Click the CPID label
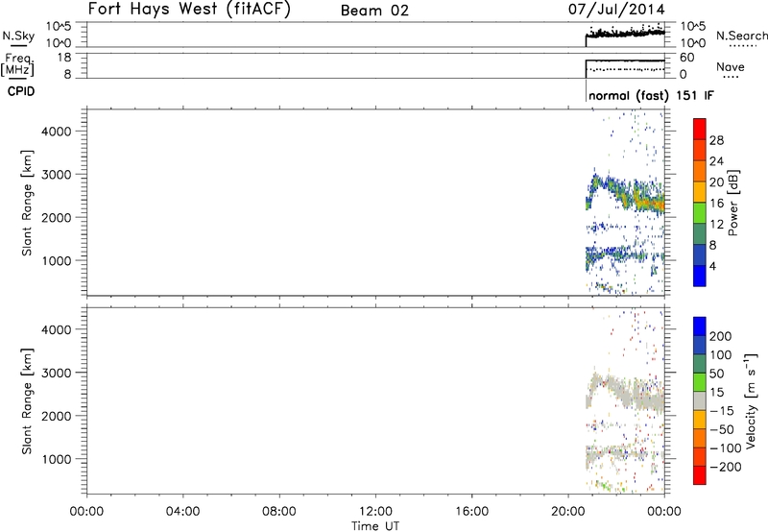Screen dimensions: 768x532 click(21, 91)
